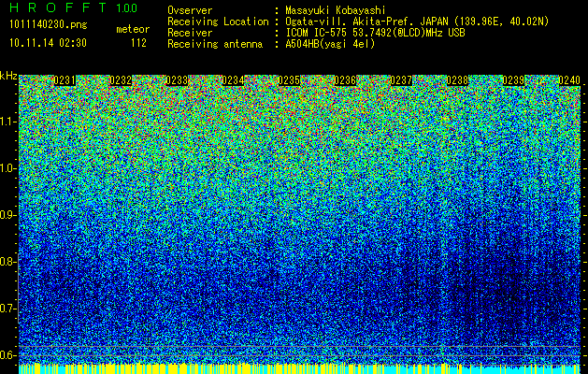Click the 0.8 kHz axis tick label
Image resolution: width=588 pixels, height=374 pixels.
(x=7, y=262)
